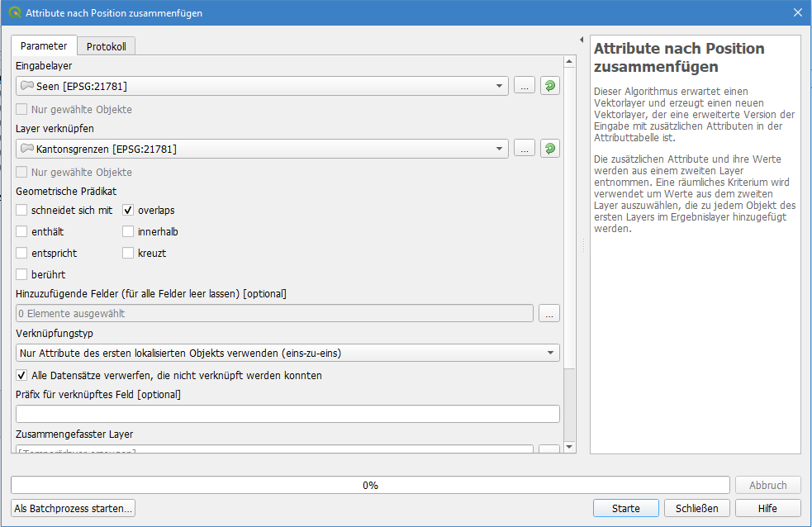
Task: Click 'Als Batchprozess starten...' button
Action: pos(74,508)
